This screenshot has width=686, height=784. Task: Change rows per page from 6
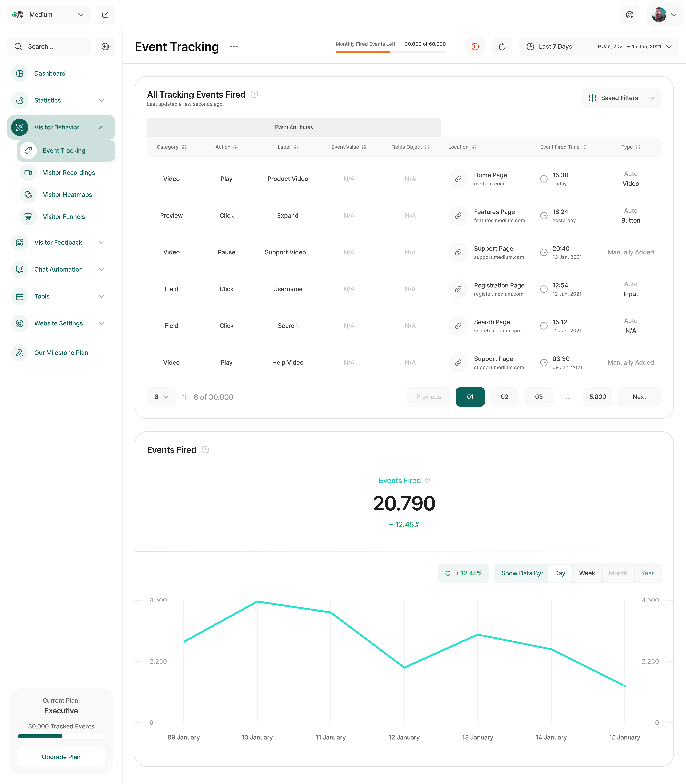161,397
